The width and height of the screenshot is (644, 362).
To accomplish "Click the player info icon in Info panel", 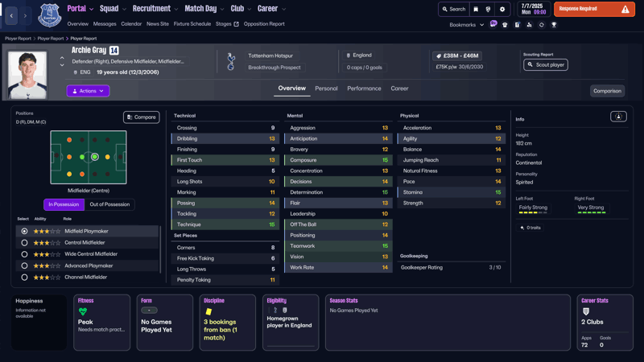I will (618, 117).
